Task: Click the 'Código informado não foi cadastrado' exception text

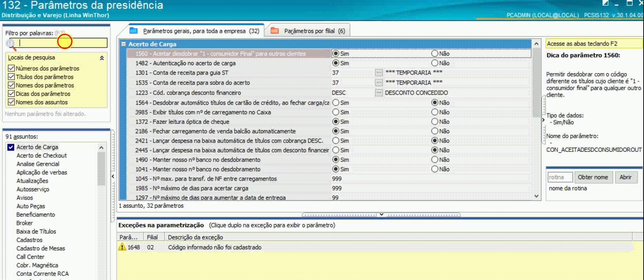Action: 215,247
